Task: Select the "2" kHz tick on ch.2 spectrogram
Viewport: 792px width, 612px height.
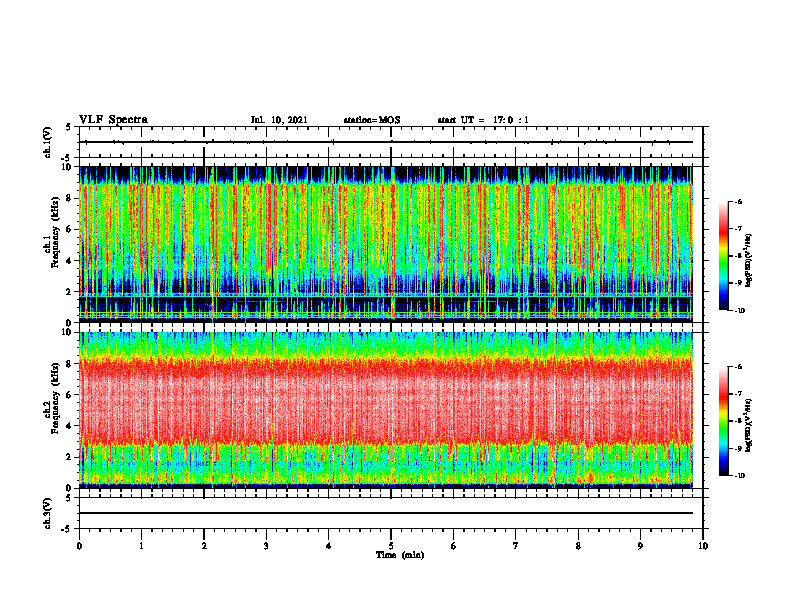Action: (70, 457)
